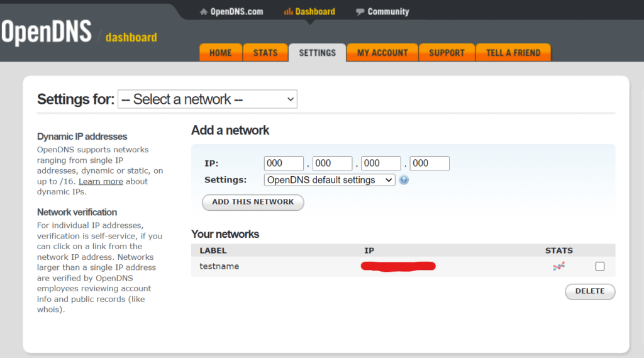Visit the Community link in top bar
644x358 pixels.
click(x=382, y=11)
